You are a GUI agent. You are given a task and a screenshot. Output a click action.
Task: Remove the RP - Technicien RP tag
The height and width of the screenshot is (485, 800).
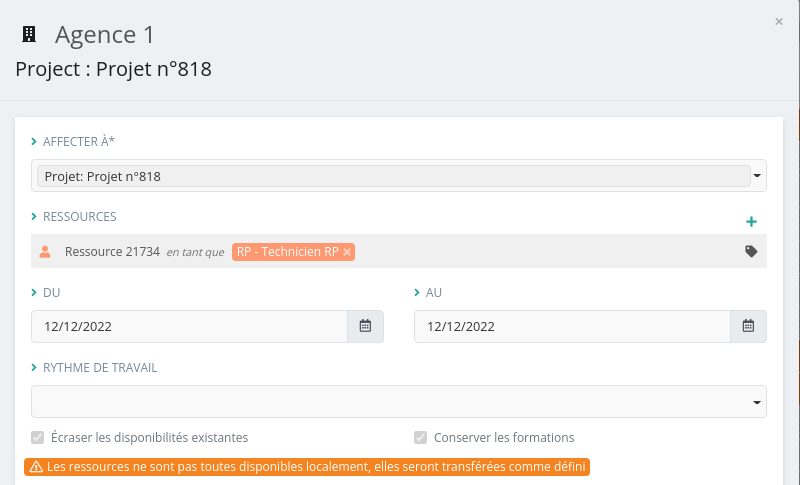(x=347, y=252)
